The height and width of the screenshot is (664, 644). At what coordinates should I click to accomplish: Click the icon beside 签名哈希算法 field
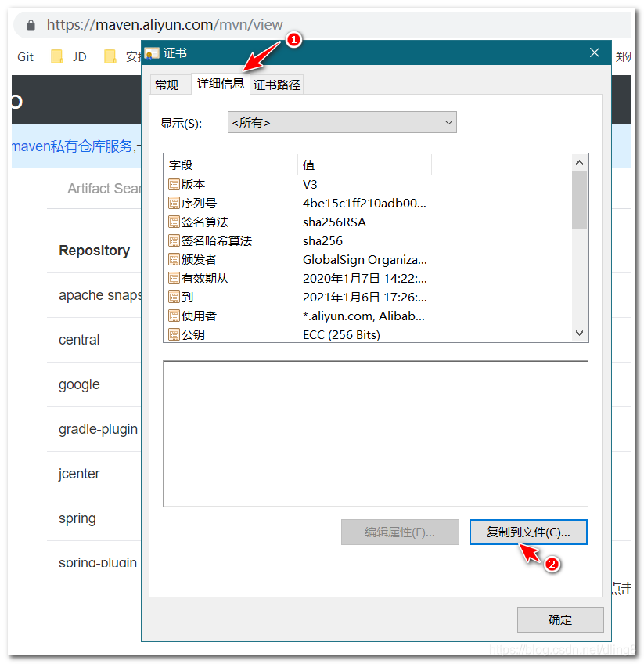click(174, 241)
